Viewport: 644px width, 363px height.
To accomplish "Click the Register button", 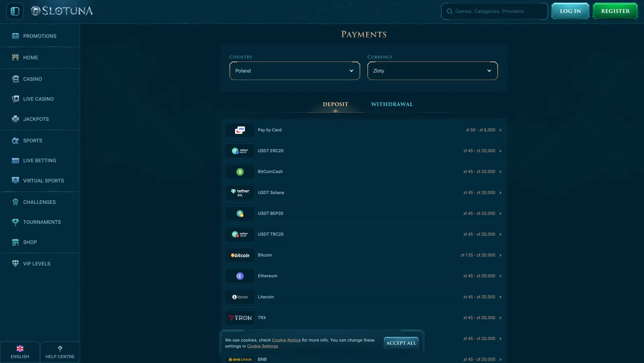I will coord(615,11).
